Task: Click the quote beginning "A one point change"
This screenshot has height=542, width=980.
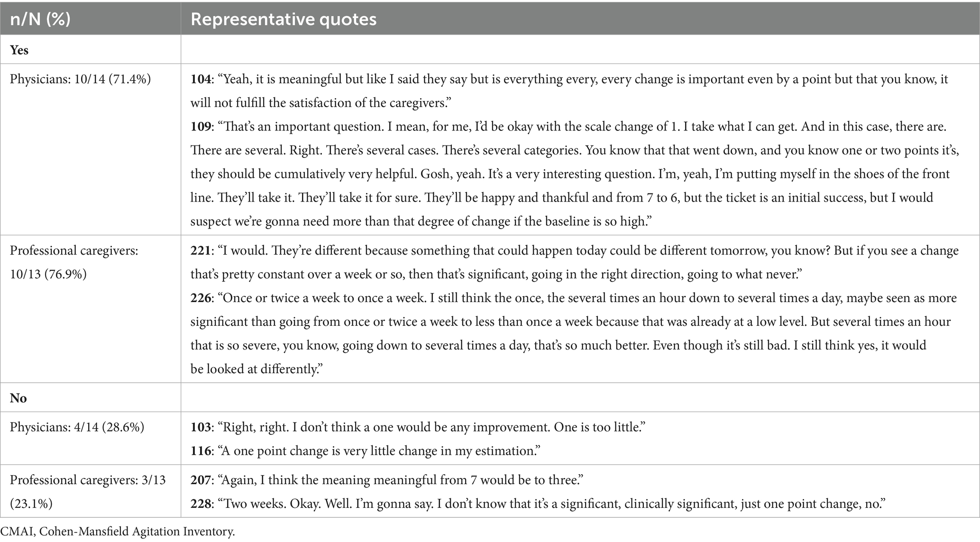Action: [379, 450]
